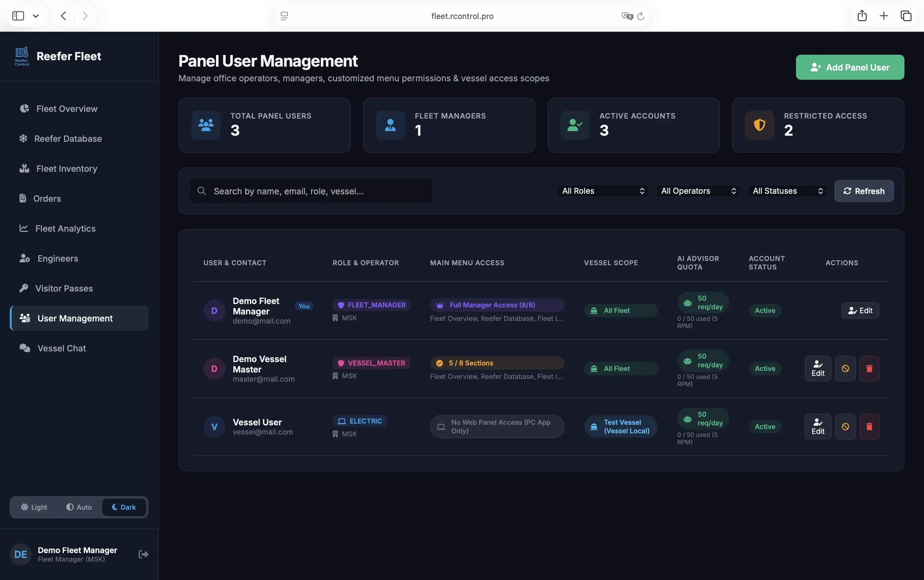Image resolution: width=924 pixels, height=580 pixels.
Task: Delete the Demo Vessel Master user
Action: (x=869, y=369)
